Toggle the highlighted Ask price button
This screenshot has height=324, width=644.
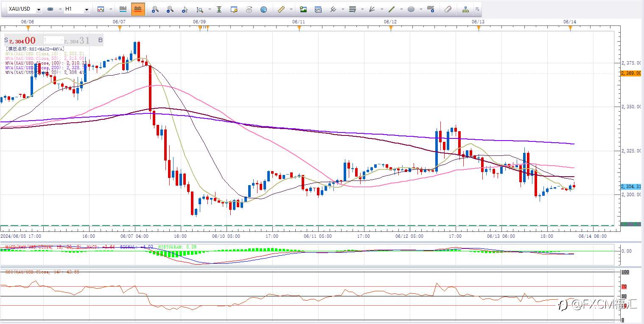pos(138,9)
